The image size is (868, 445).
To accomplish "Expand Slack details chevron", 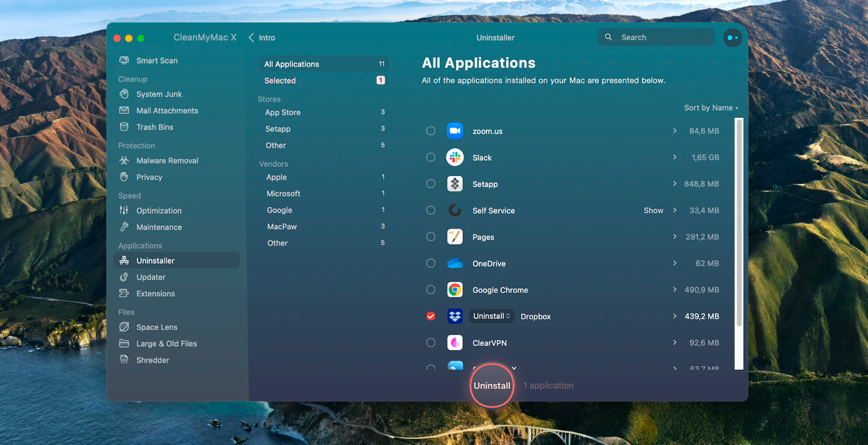I will pos(674,157).
